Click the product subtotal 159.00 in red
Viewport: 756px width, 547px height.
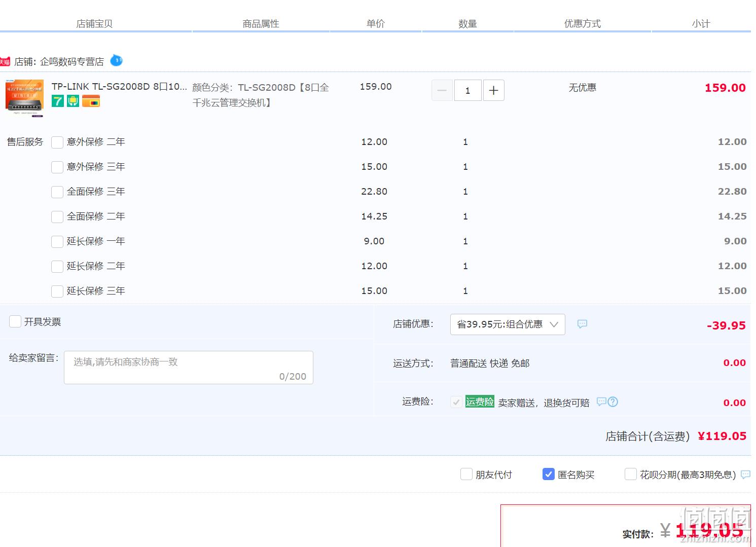point(725,88)
